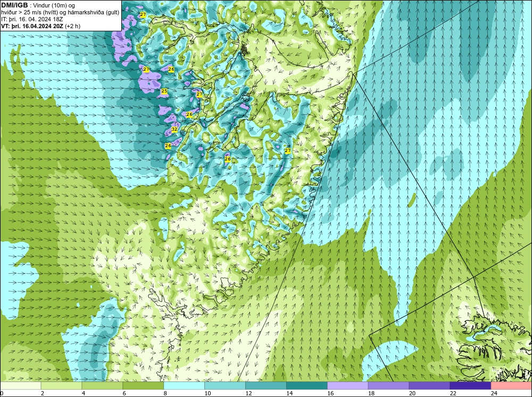Click the dark indigo 22–24 color scale segment
532x397 pixels.
[470, 385]
